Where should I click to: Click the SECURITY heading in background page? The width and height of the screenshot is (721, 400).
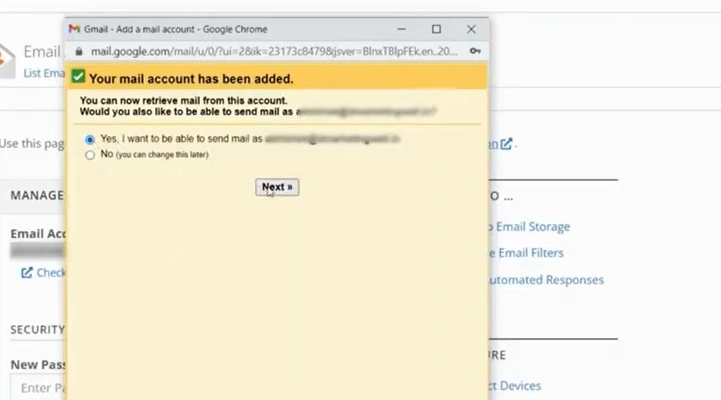tap(38, 330)
